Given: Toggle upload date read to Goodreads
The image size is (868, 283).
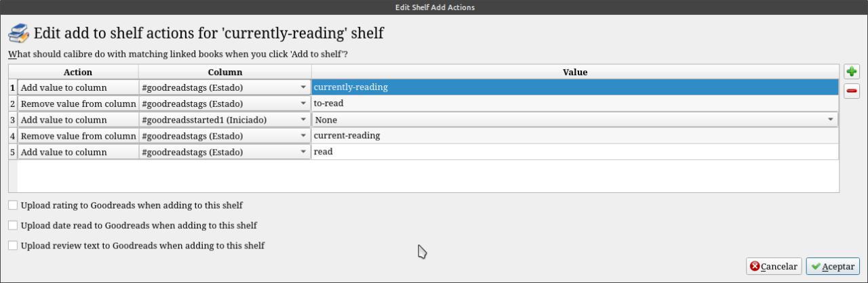Looking at the screenshot, I should (x=13, y=225).
